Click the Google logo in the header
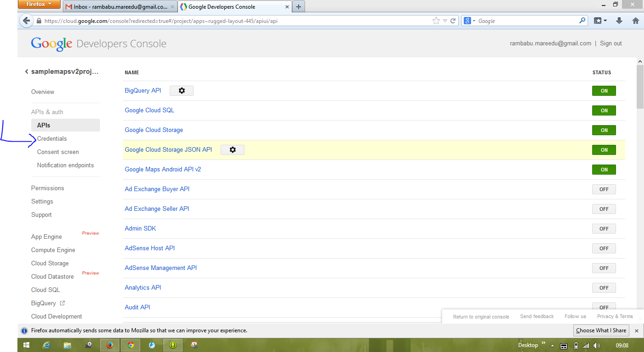Viewport: 644px width, 352px height. click(51, 44)
